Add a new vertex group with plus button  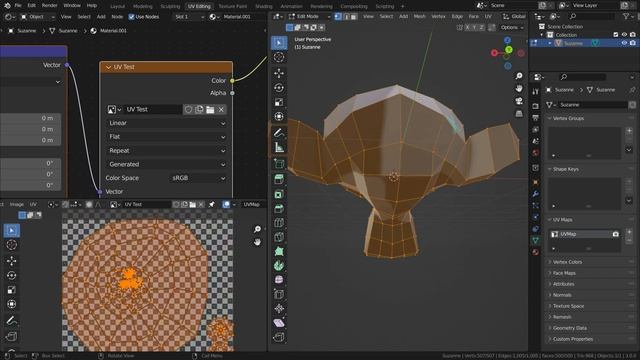pos(629,131)
